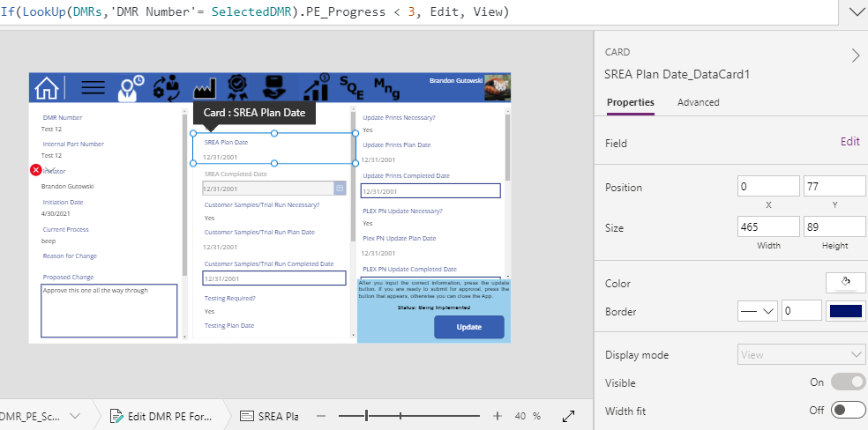Click the DMR Number label
This screenshot has width=868, height=430.
(x=62, y=117)
